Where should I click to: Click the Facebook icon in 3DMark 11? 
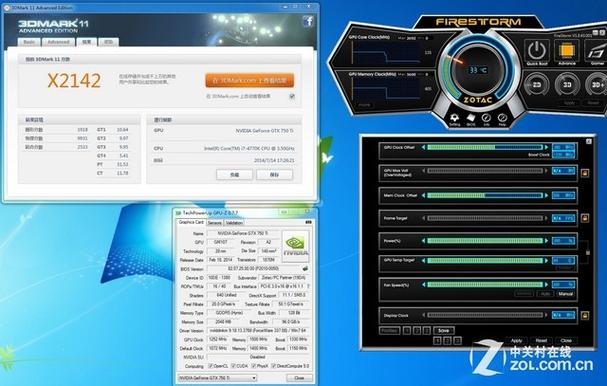pyautogui.click(x=308, y=21)
